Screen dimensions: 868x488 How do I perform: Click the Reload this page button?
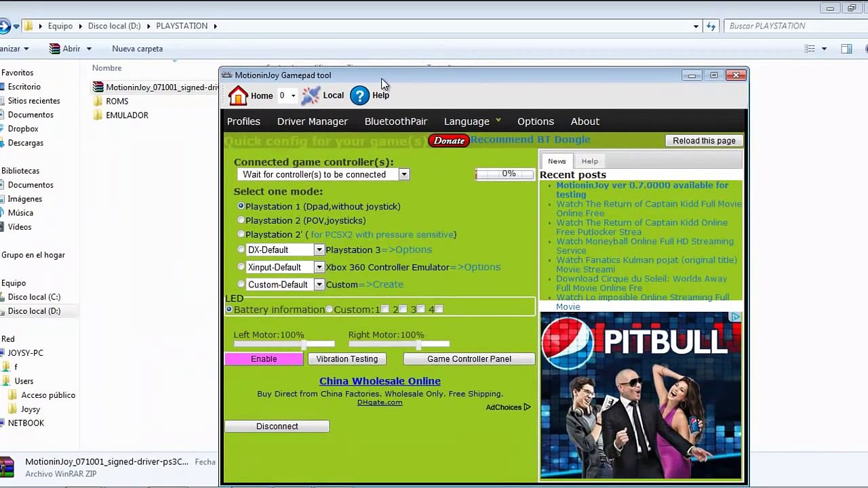tap(704, 140)
